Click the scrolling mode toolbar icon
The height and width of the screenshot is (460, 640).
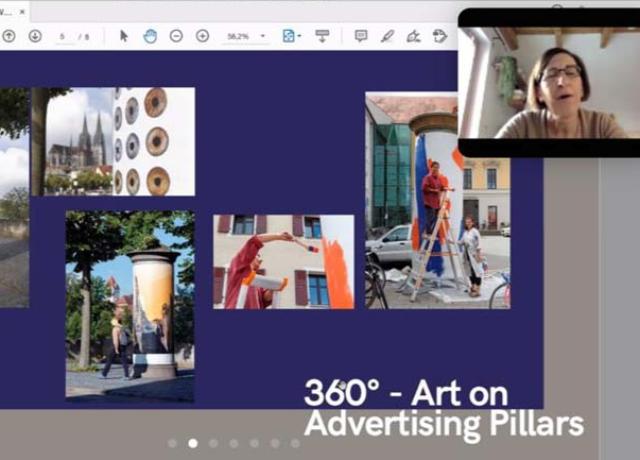pyautogui.click(x=322, y=36)
